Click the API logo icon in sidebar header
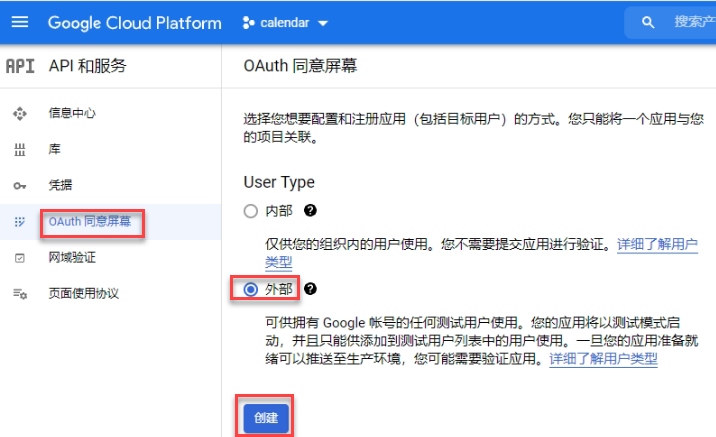The width and height of the screenshot is (716, 437). pyautogui.click(x=20, y=66)
